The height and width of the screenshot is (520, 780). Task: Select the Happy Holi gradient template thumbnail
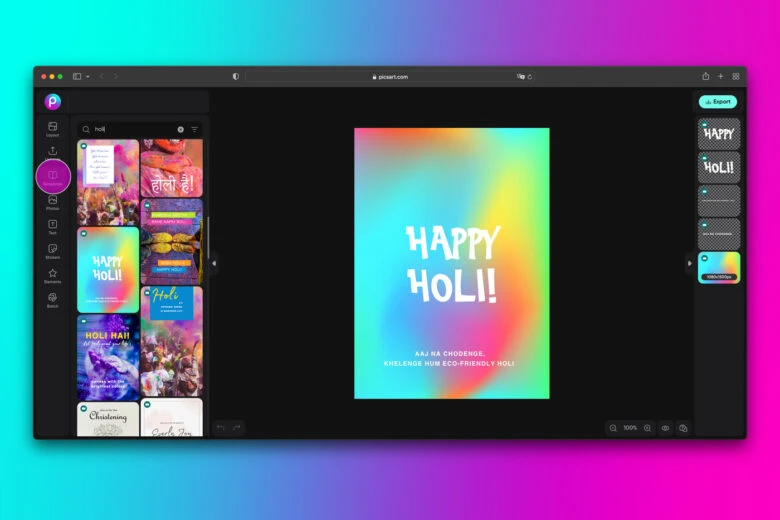coord(108,270)
